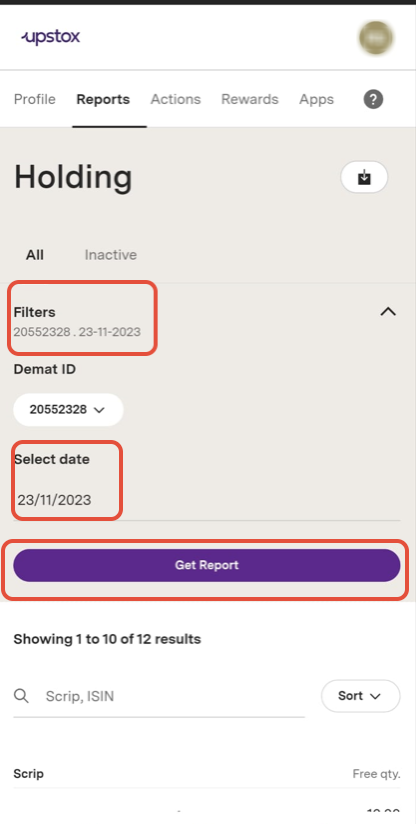Viewport: 416px width, 824px height.
Task: Go to the Actions tab
Action: click(175, 99)
